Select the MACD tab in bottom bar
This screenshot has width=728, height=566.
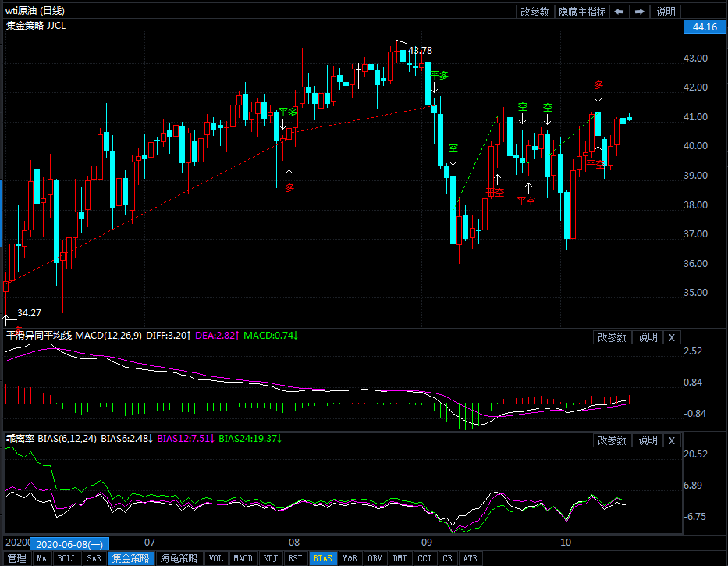point(243,558)
